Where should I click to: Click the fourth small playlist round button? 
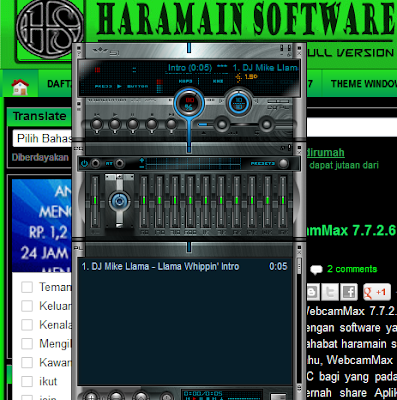166,397
